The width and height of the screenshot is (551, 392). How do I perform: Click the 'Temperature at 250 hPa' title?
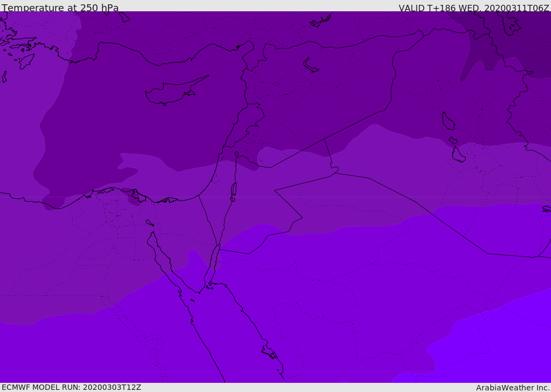point(60,8)
